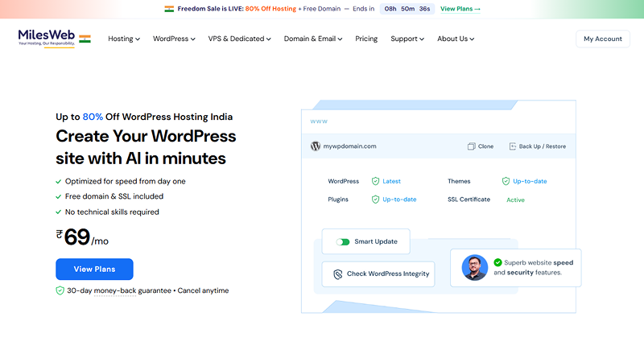
Task: Expand the Support menu
Action: (x=407, y=39)
